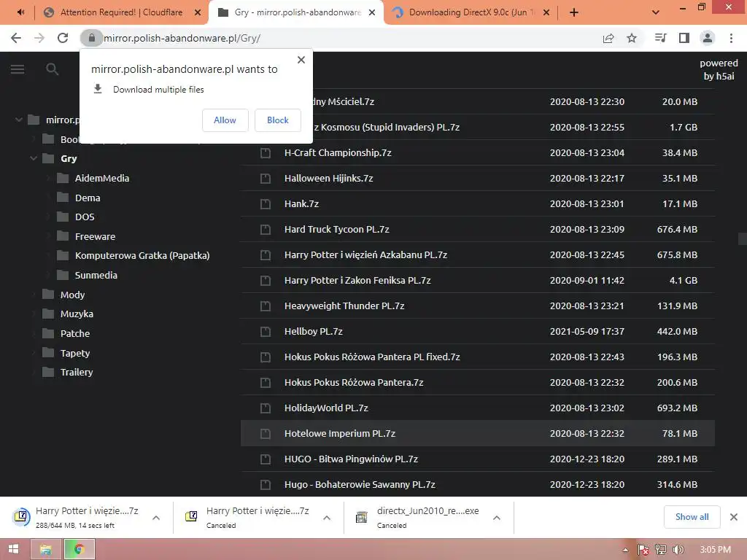This screenshot has width=747, height=560.
Task: Click the browser forward arrow
Action: (39, 38)
